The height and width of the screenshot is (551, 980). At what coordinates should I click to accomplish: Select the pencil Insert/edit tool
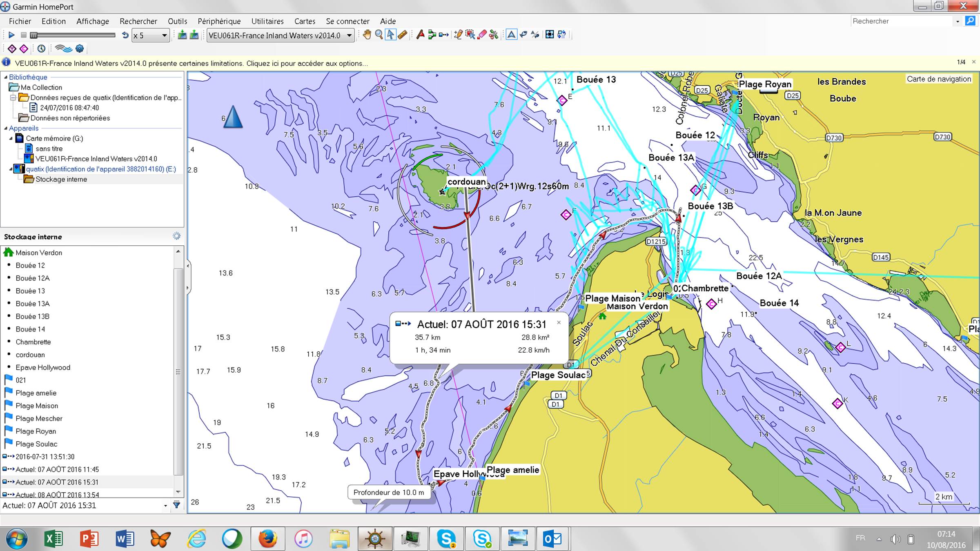pyautogui.click(x=458, y=35)
